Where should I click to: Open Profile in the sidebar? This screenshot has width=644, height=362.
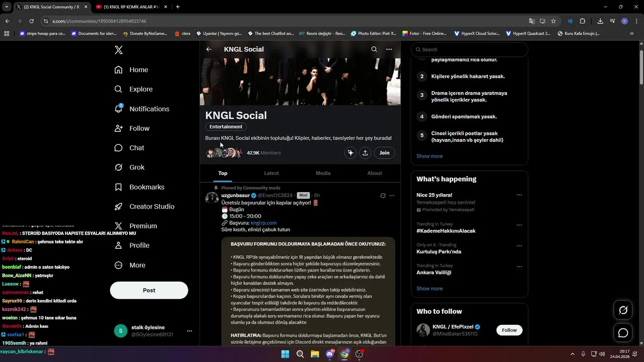(132, 245)
